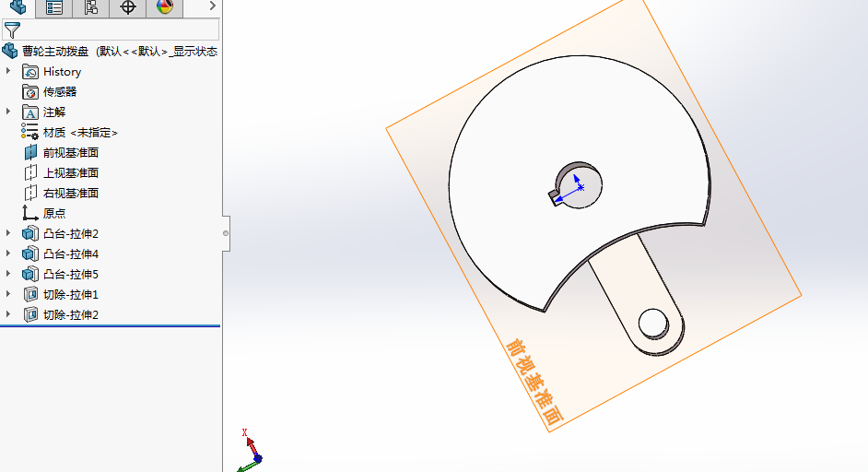
Task: Select the 凸台-拉伸2 feature icon
Action: 30,234
